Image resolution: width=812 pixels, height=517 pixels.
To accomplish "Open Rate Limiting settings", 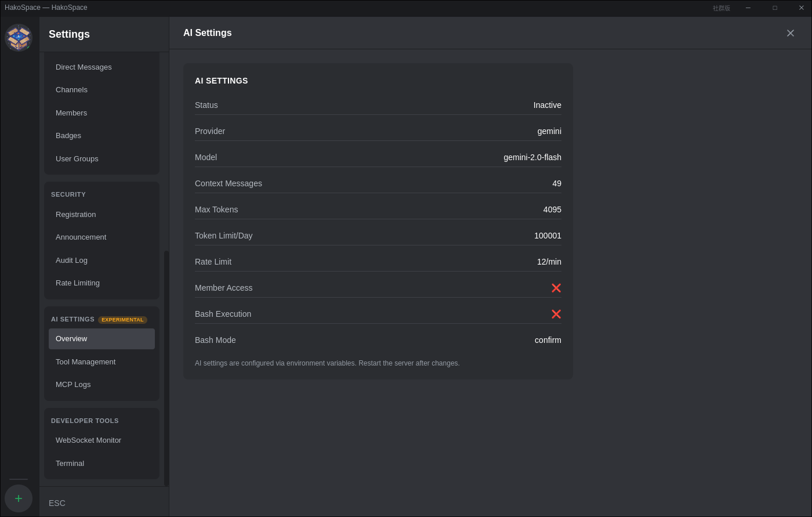I will coord(78,283).
